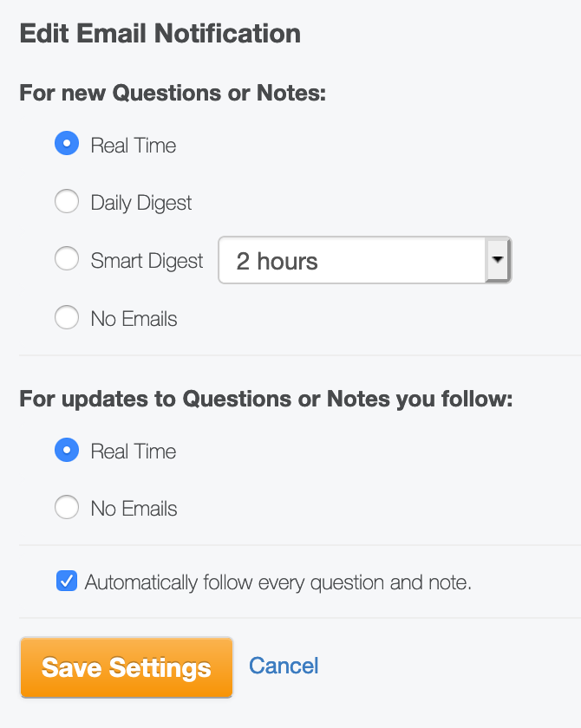
Task: Click 'Automatically follow every question and note' text
Action: 278,582
